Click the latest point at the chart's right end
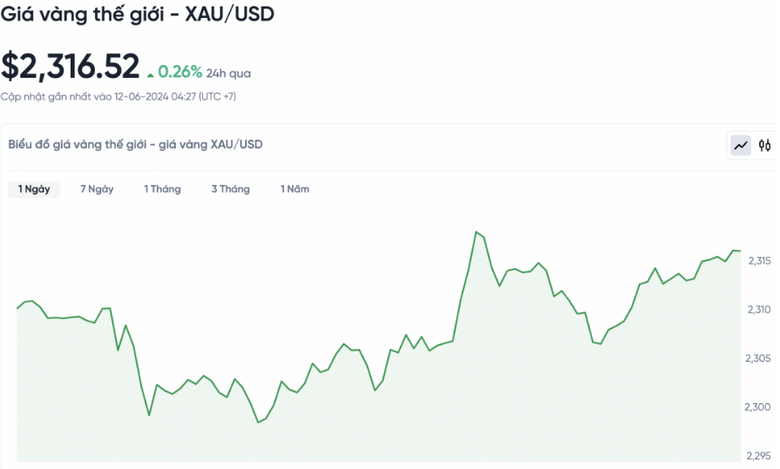This screenshot has height=469, width=780. coord(739,251)
